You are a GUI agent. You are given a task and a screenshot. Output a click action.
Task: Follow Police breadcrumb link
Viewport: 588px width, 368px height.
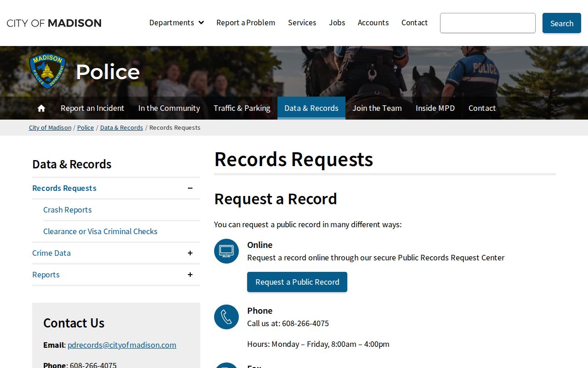85,127
